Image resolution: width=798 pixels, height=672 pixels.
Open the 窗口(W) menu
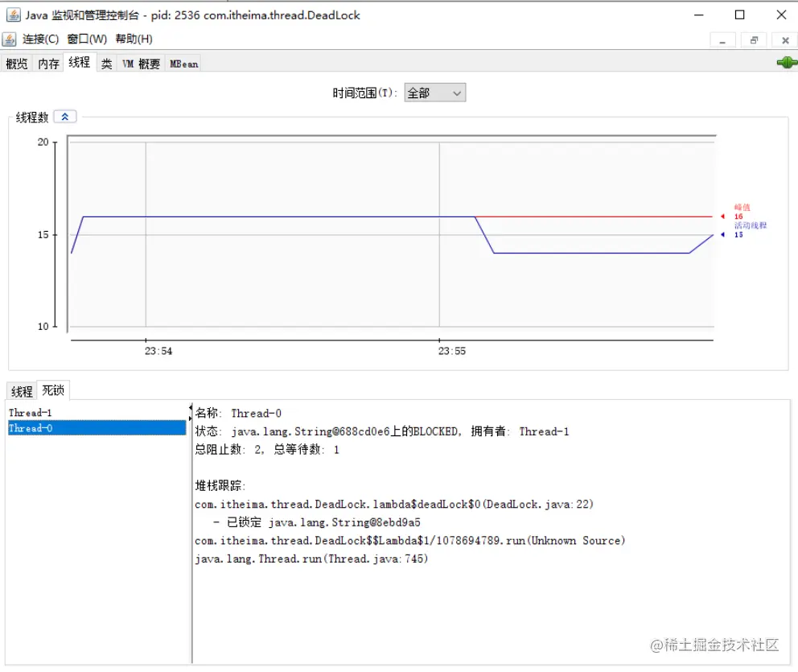point(87,39)
